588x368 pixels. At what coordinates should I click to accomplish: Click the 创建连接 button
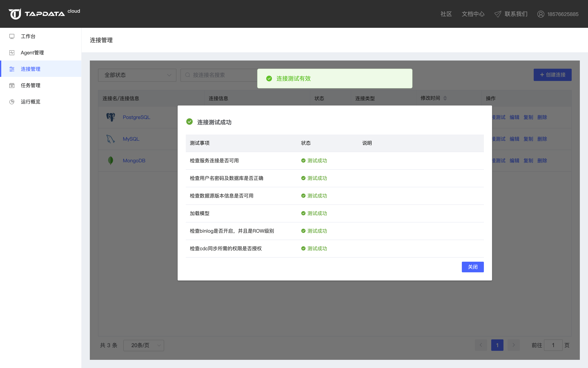552,75
